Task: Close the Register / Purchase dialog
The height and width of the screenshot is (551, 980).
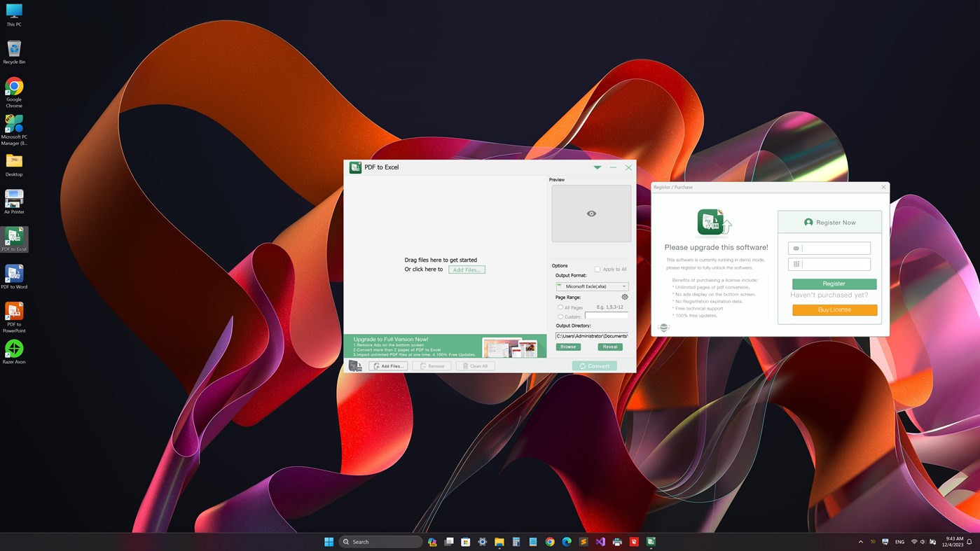Action: point(883,187)
